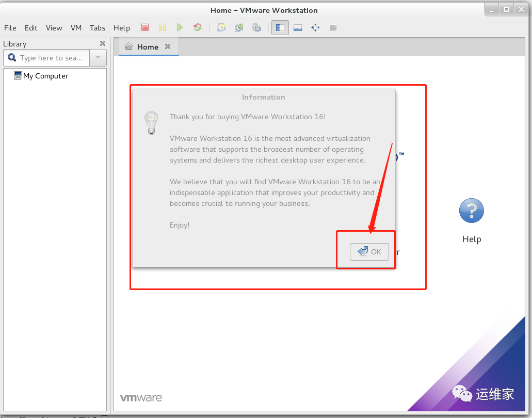Viewport: 532px width, 418px height.
Task: Click the 'Information' dialog title text
Action: point(264,97)
